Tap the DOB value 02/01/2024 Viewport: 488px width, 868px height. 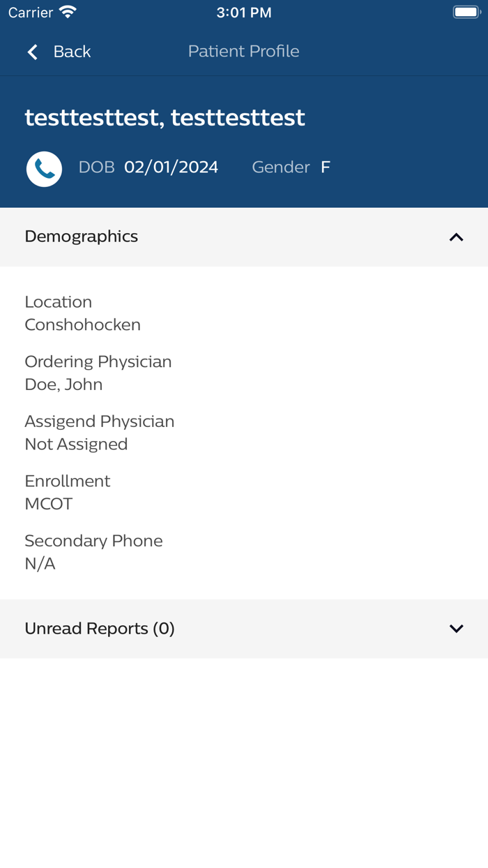(x=171, y=167)
